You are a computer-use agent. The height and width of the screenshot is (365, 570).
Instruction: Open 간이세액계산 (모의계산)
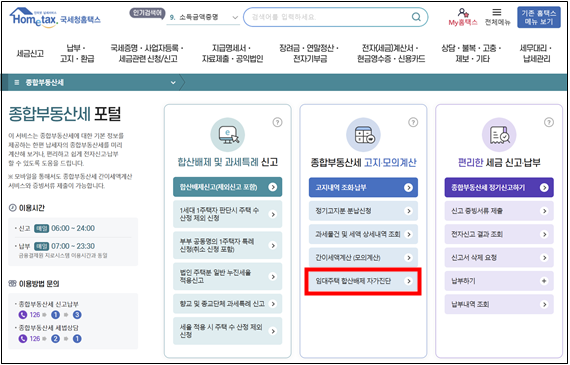pos(363,258)
